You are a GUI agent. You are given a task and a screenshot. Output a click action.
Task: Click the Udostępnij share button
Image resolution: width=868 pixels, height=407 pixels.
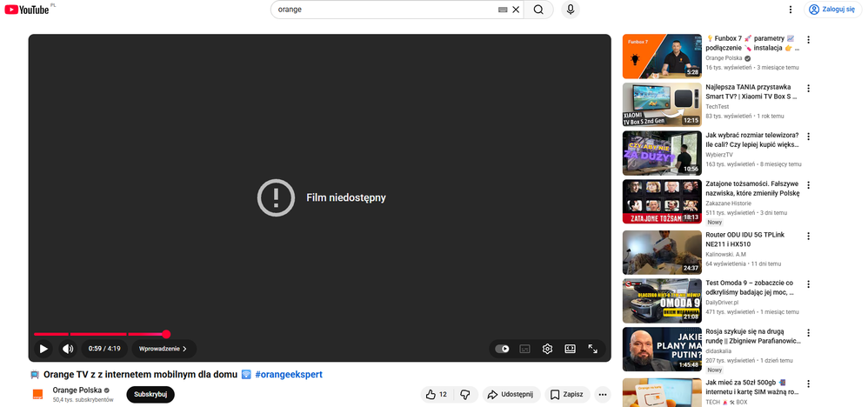pos(511,394)
